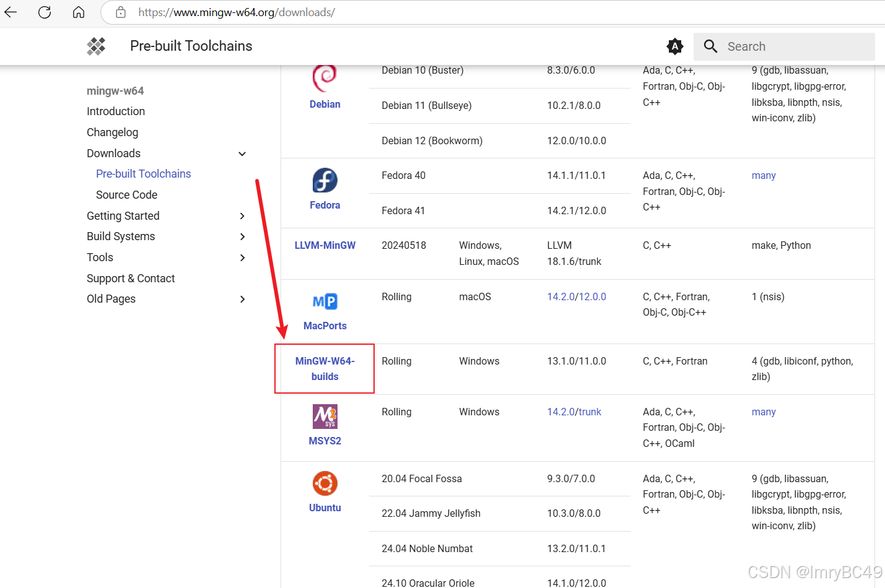Click the Old Pages sidebar label

[x=111, y=299]
